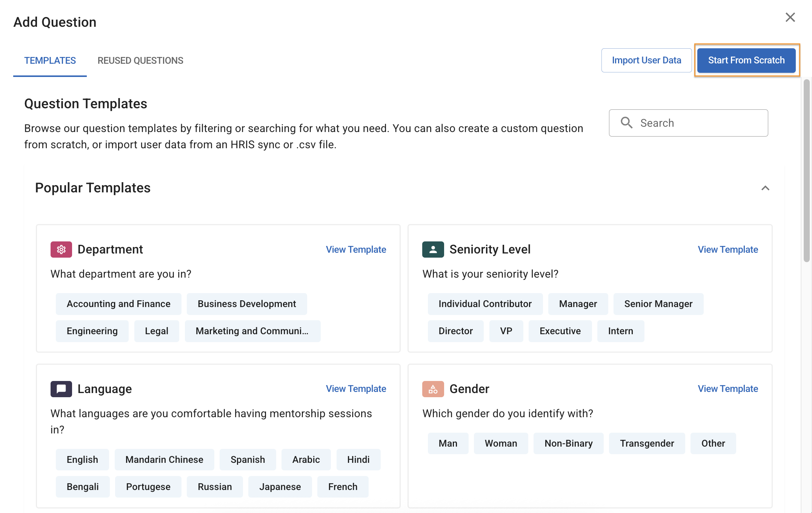Click the Mandarin Chinese language chip
The height and width of the screenshot is (513, 812).
click(x=164, y=460)
